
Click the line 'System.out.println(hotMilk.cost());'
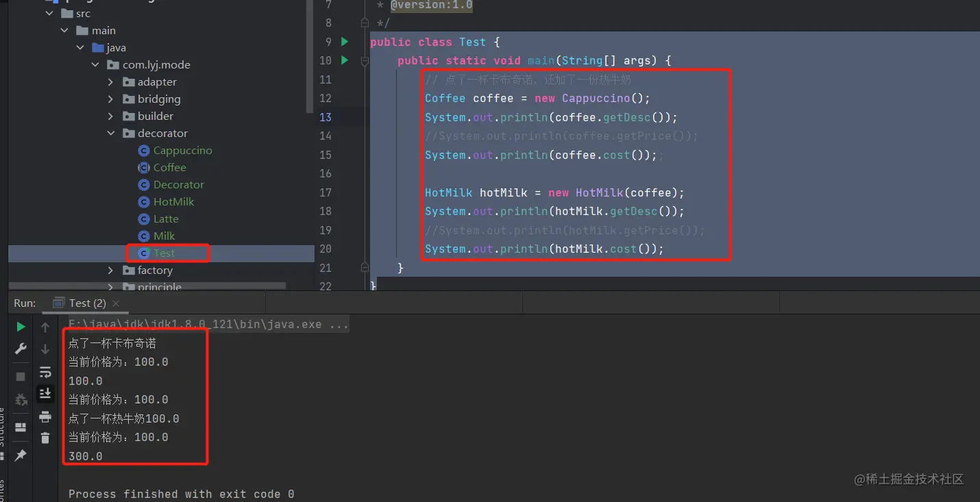(544, 249)
